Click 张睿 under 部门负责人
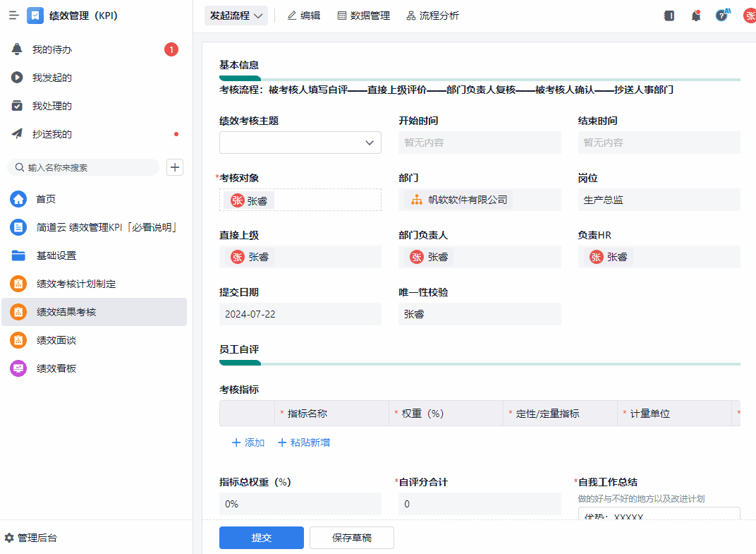 tap(429, 257)
